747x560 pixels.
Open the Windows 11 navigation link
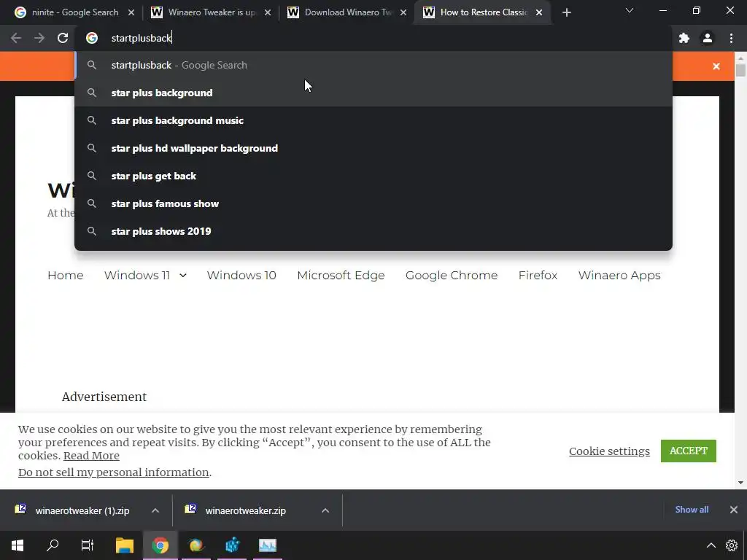click(136, 275)
